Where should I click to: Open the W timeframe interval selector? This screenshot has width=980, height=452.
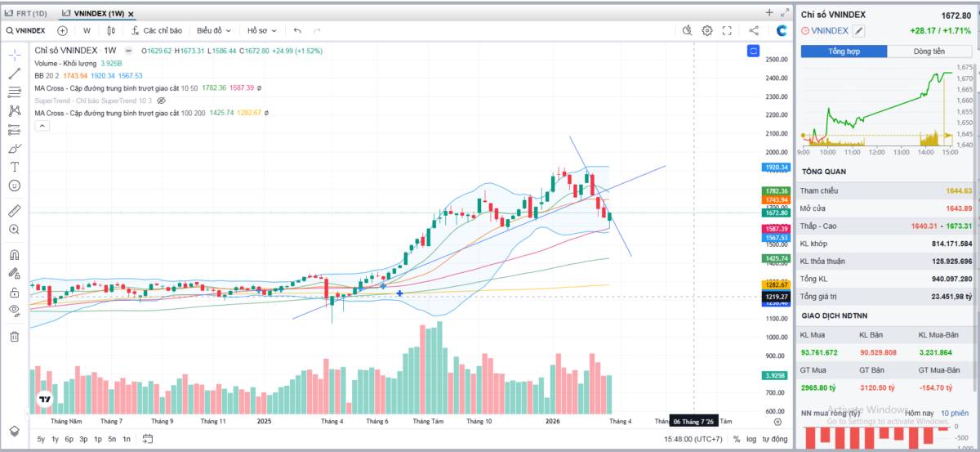(87, 30)
